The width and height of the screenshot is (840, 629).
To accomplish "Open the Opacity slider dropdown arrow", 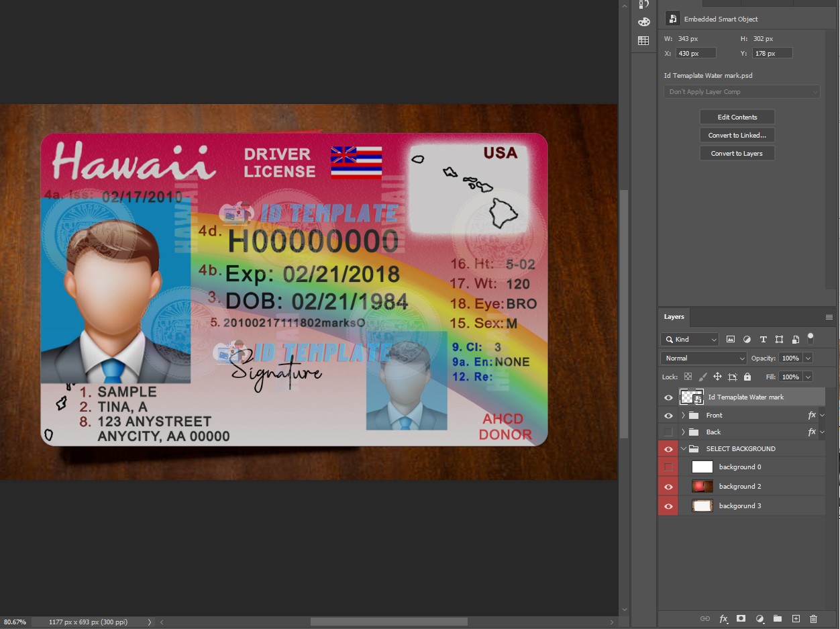I will coord(808,358).
